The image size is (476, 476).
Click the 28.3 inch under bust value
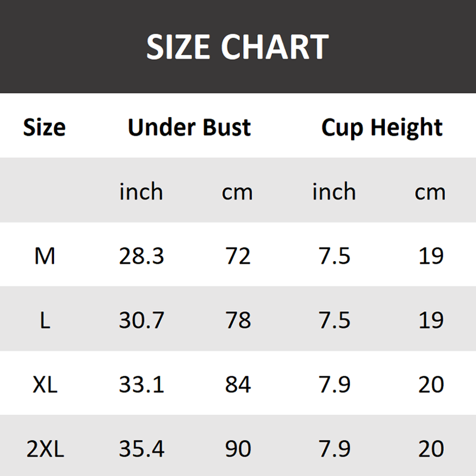tap(142, 256)
